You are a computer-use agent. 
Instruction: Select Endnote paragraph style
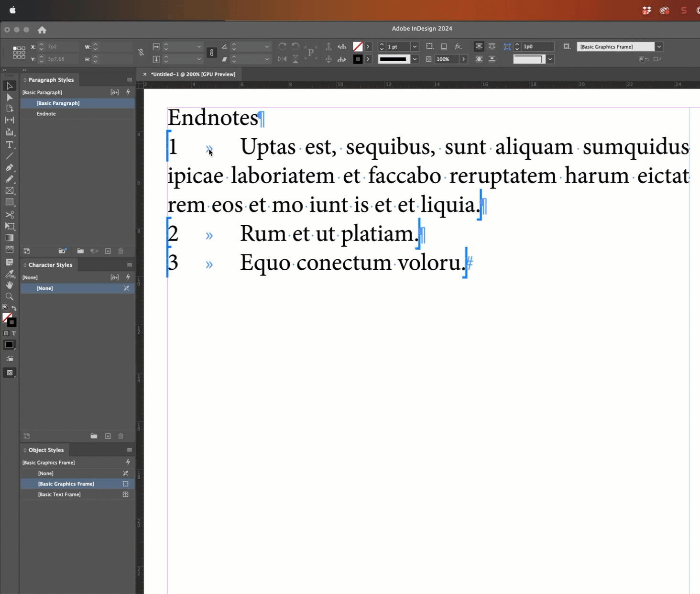(77, 114)
